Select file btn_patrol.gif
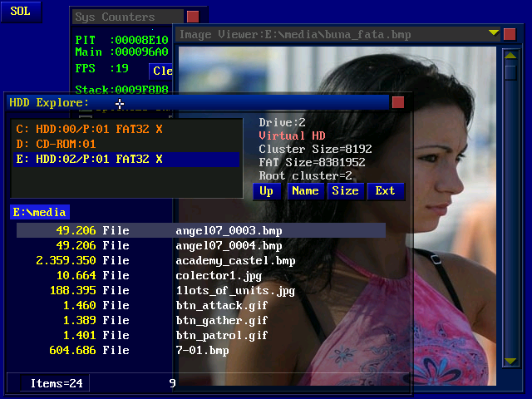Viewport: 532px width, 399px height. click(x=201, y=335)
